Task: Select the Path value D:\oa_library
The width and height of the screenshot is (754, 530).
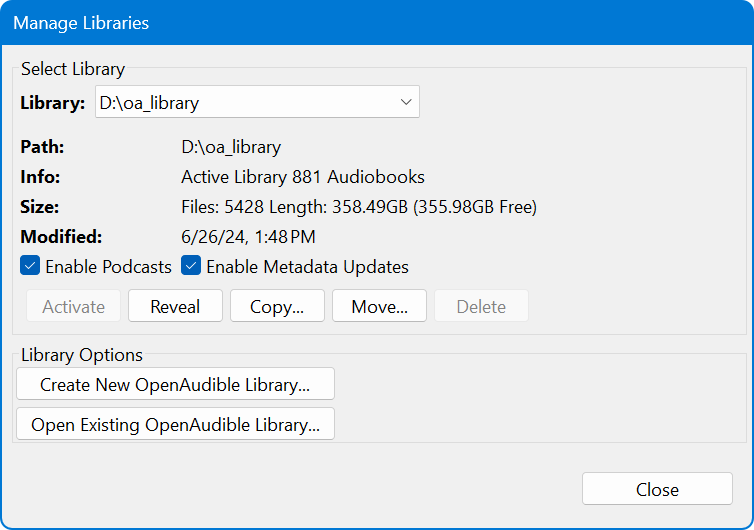Action: coord(231,147)
